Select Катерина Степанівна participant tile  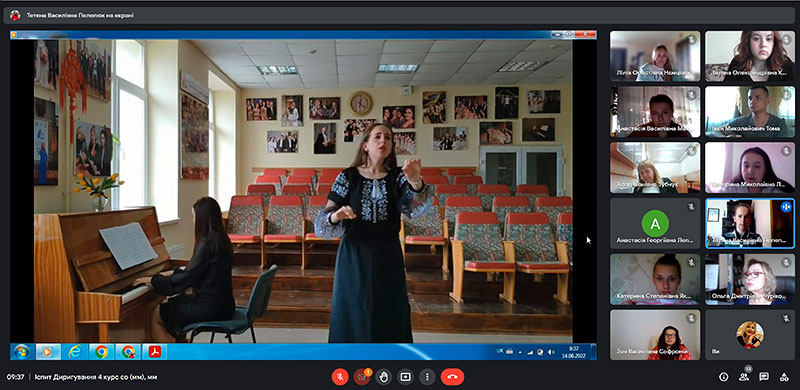point(655,279)
